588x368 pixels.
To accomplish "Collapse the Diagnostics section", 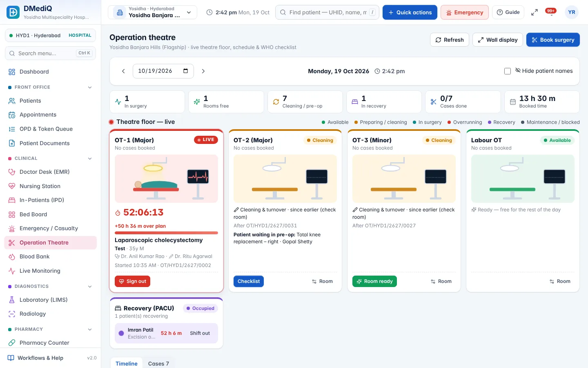I will point(90,286).
